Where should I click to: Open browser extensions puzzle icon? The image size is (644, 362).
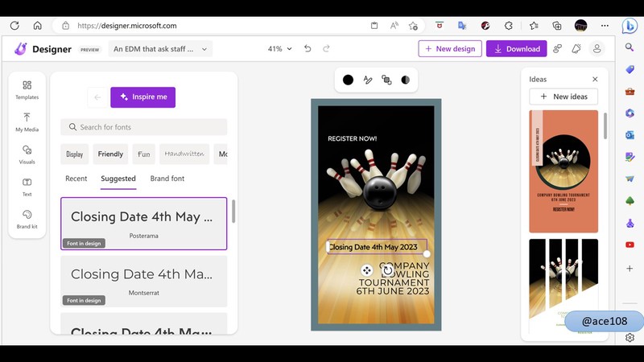(509, 26)
